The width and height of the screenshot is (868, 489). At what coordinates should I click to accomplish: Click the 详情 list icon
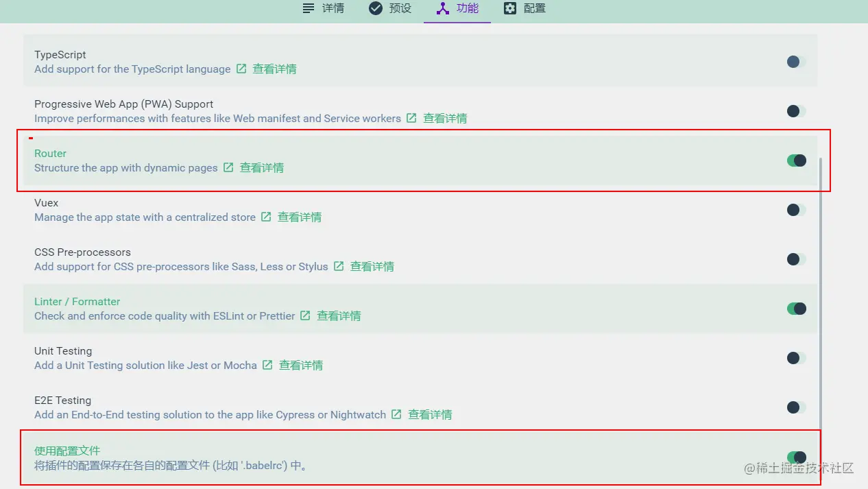309,9
